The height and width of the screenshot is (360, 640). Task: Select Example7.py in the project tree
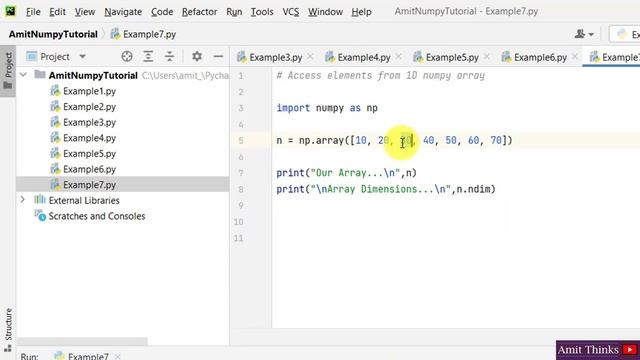click(x=89, y=184)
